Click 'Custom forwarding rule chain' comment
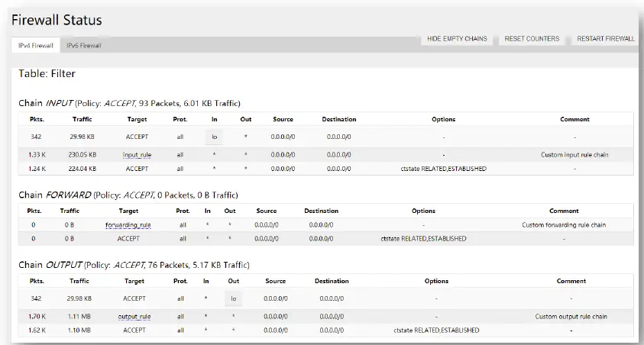Screen dimensions: 644x345 point(564,225)
